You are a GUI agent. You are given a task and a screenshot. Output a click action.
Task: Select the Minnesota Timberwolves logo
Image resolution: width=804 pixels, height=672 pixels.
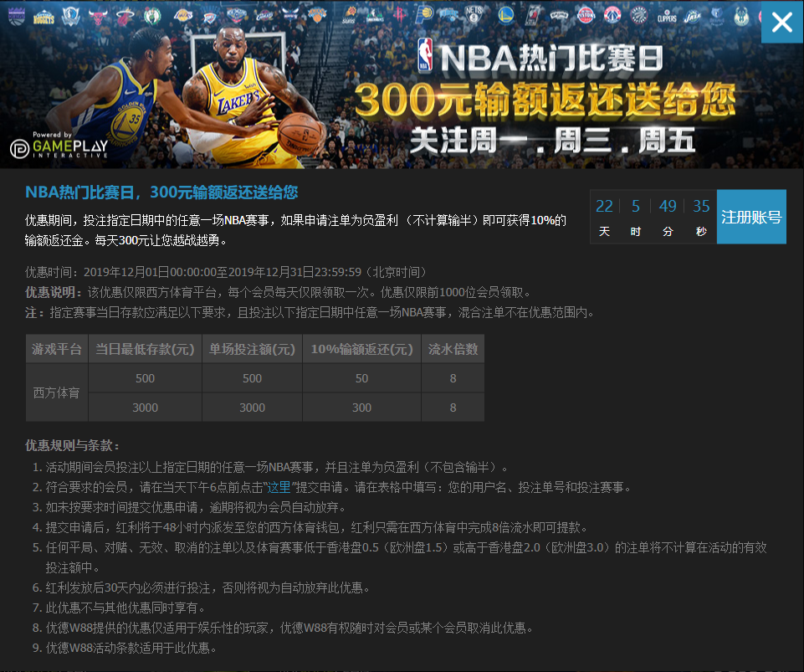pyautogui.click(x=374, y=15)
